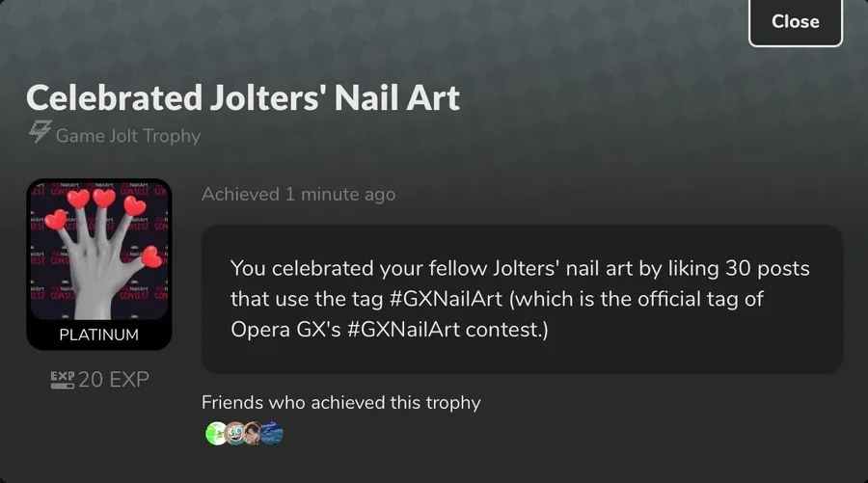Image resolution: width=868 pixels, height=483 pixels.
Task: Close the trophy dialog
Action: point(795,21)
